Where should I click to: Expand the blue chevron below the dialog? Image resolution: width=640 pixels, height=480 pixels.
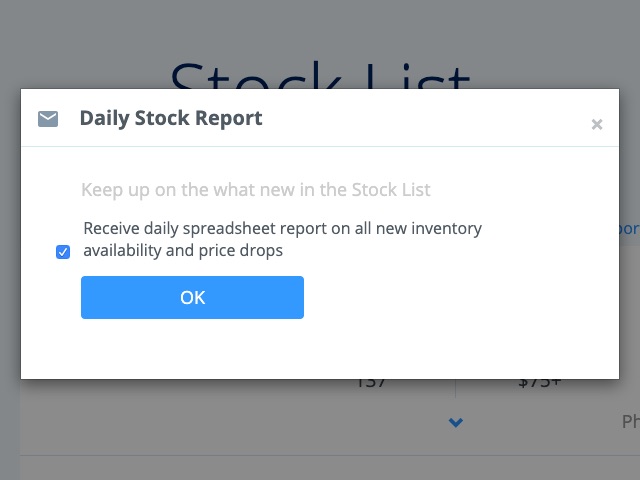coord(456,423)
